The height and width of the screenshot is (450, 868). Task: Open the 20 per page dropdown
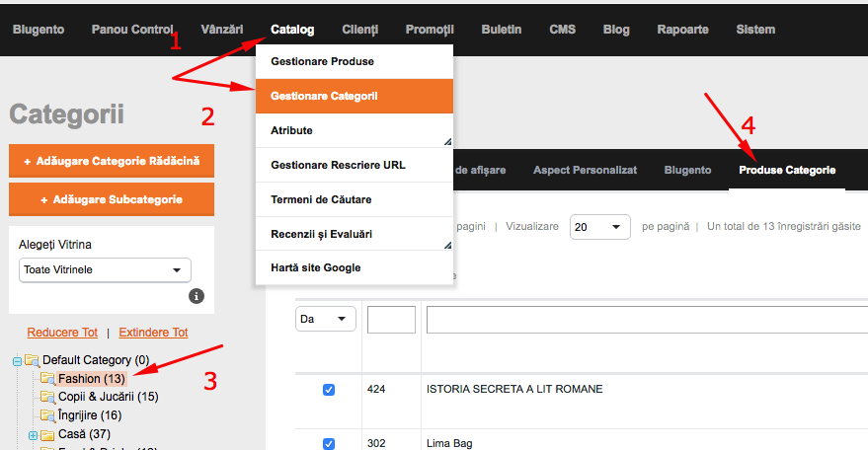coord(600,227)
